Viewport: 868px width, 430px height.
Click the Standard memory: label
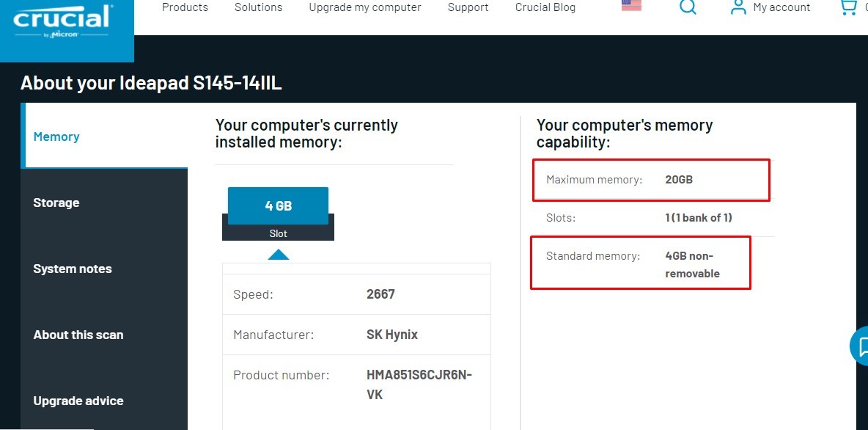pos(593,256)
